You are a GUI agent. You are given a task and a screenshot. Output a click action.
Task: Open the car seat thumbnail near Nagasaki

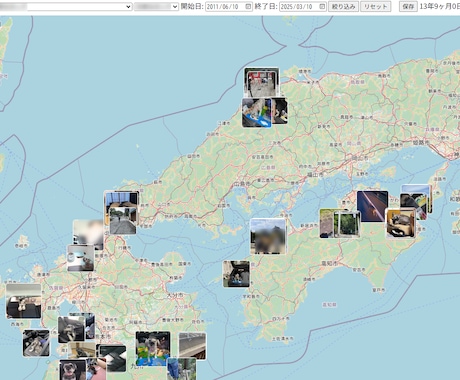(x=24, y=301)
